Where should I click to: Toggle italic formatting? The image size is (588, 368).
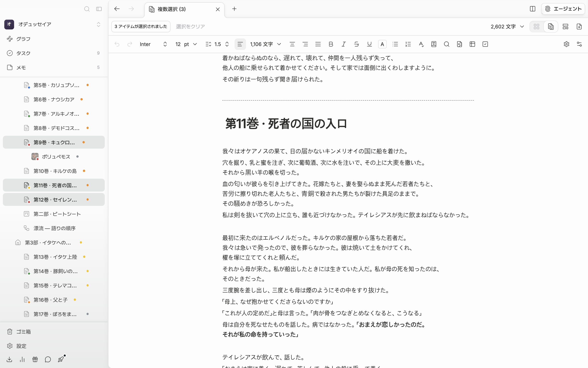pos(344,44)
